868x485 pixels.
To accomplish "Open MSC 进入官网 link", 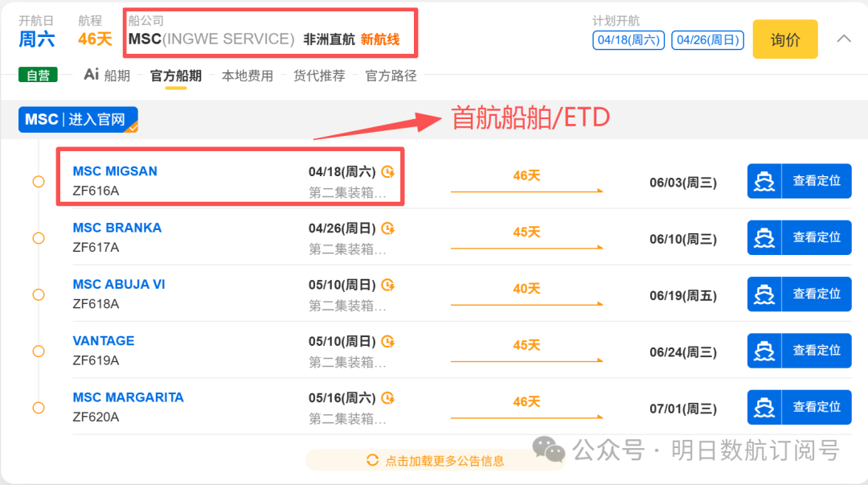I will point(77,120).
